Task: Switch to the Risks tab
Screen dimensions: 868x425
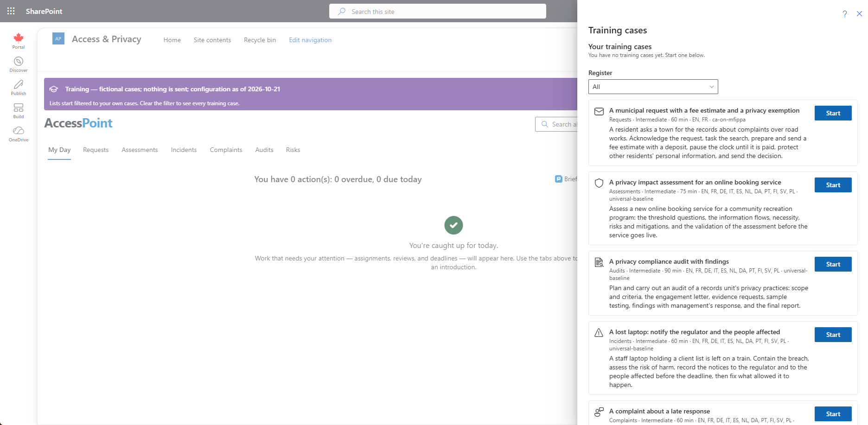Action: (x=293, y=150)
